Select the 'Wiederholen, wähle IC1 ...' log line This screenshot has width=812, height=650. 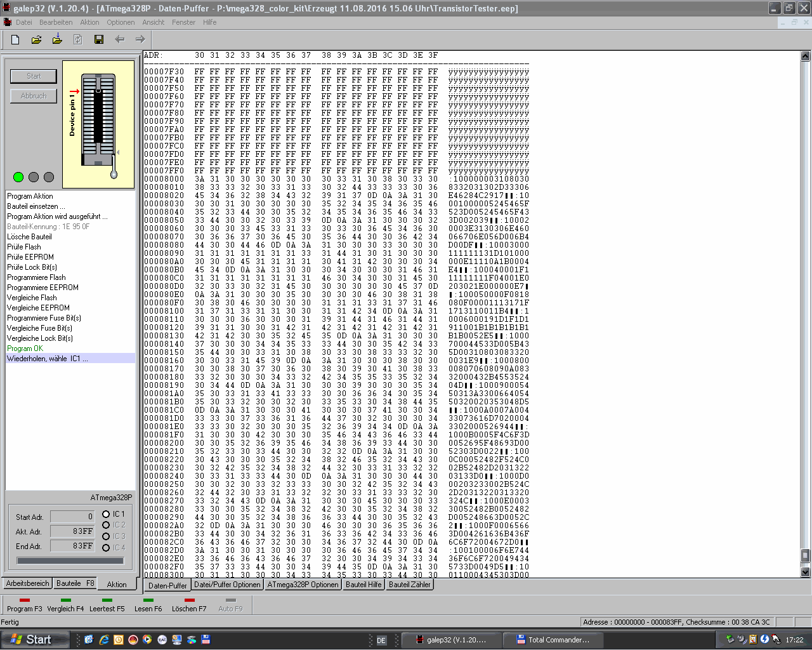(70, 359)
